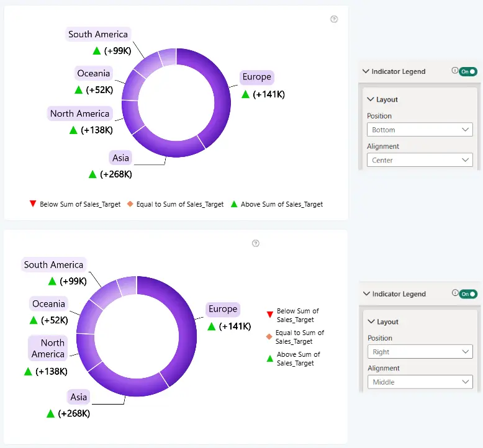Open the Position dropdown set to Right
483x448 pixels.
pyautogui.click(x=420, y=352)
